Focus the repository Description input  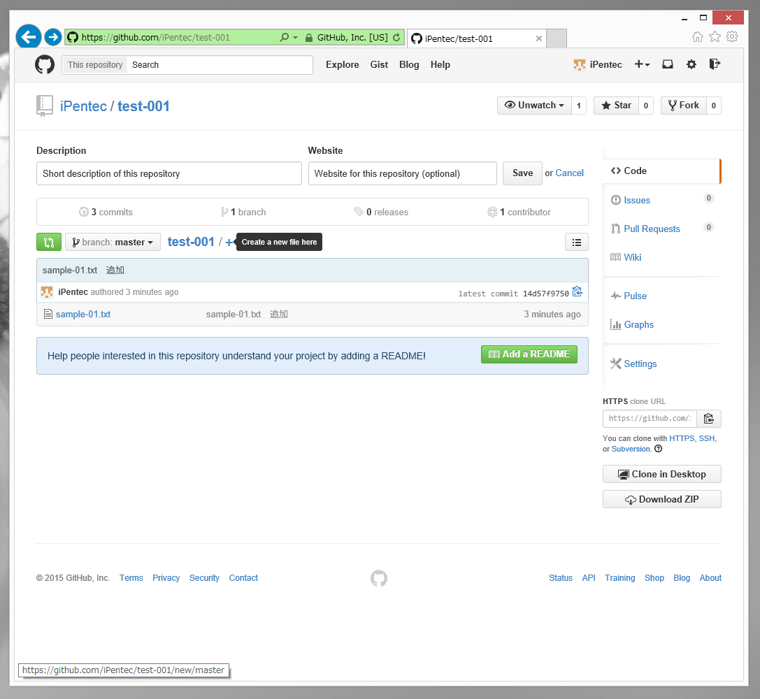tap(169, 174)
